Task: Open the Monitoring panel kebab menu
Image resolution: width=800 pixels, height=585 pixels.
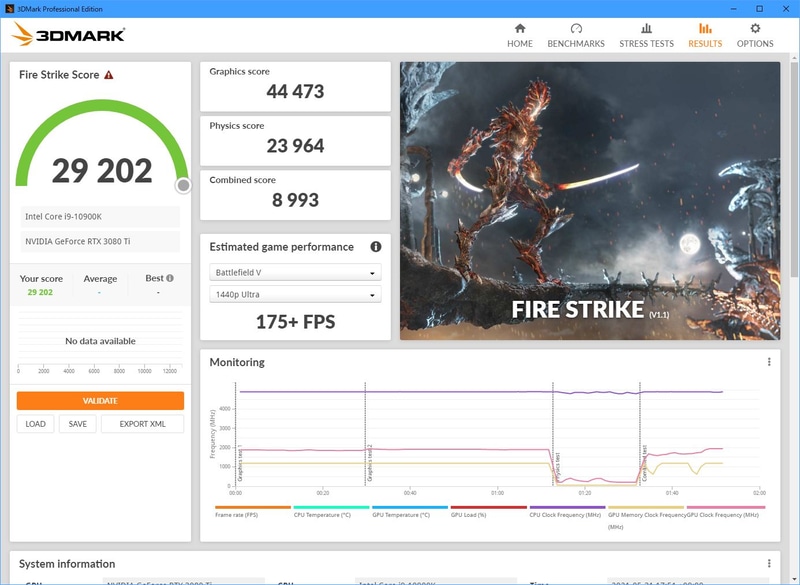Action: (767, 364)
